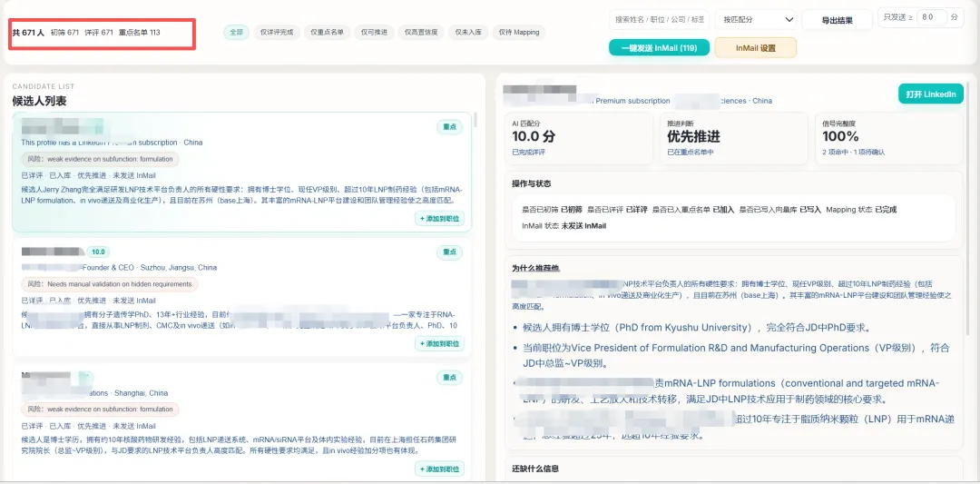The width and height of the screenshot is (980, 484).
Task: Send all with 一键发送 InMail (119)
Action: tap(660, 47)
